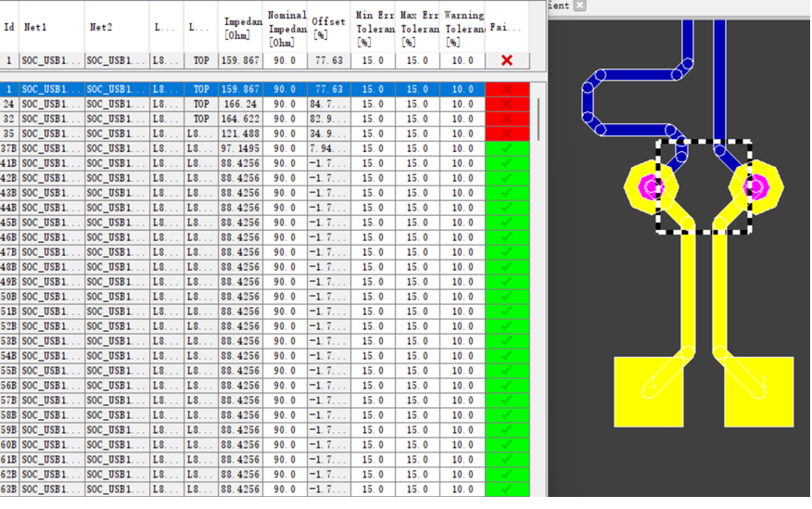The width and height of the screenshot is (812, 509).
Task: Click the red fail status cell of row 24
Action: pos(506,104)
